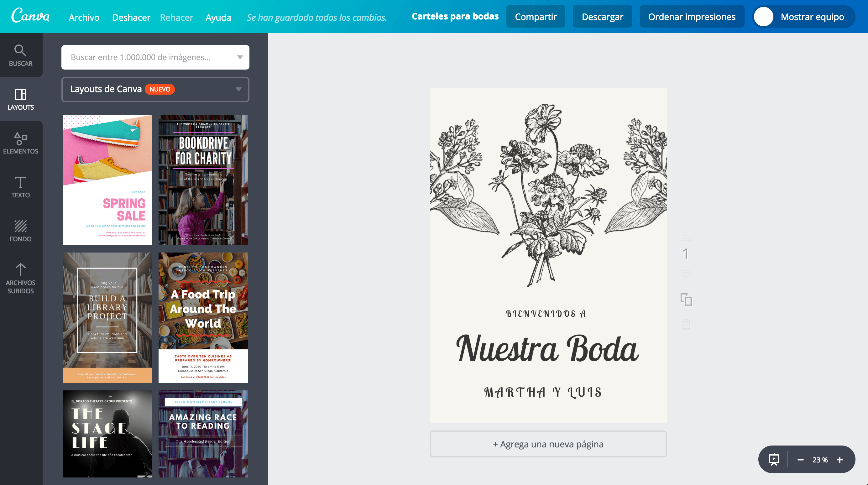This screenshot has height=485, width=868.
Task: Start presentation mode from the bottom toolbar
Action: [x=774, y=459]
